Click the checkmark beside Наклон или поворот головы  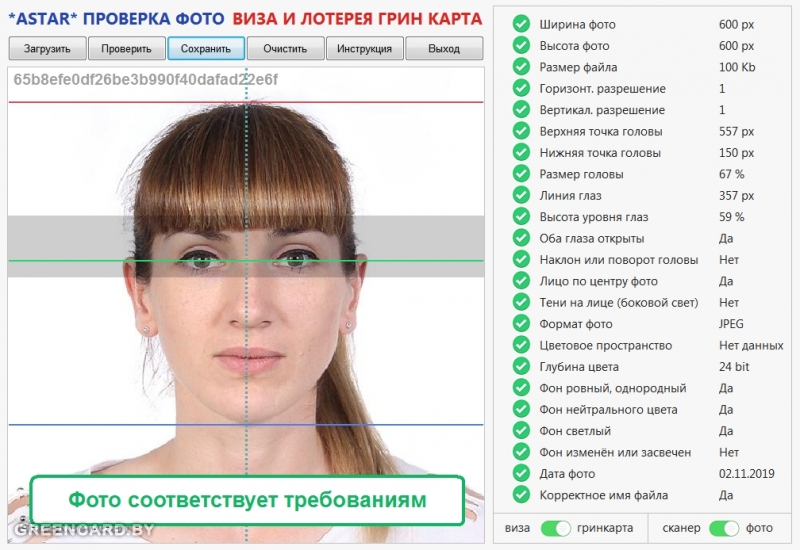click(521, 260)
